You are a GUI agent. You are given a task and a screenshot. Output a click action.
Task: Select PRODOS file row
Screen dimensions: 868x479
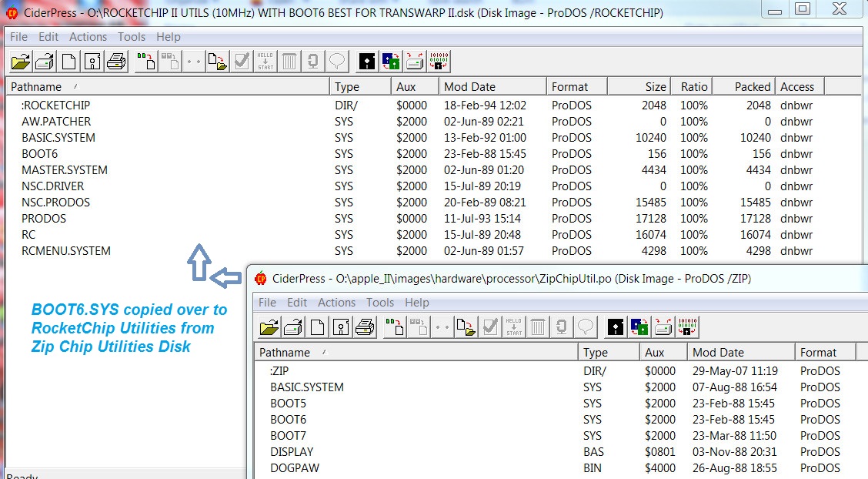pyautogui.click(x=417, y=219)
